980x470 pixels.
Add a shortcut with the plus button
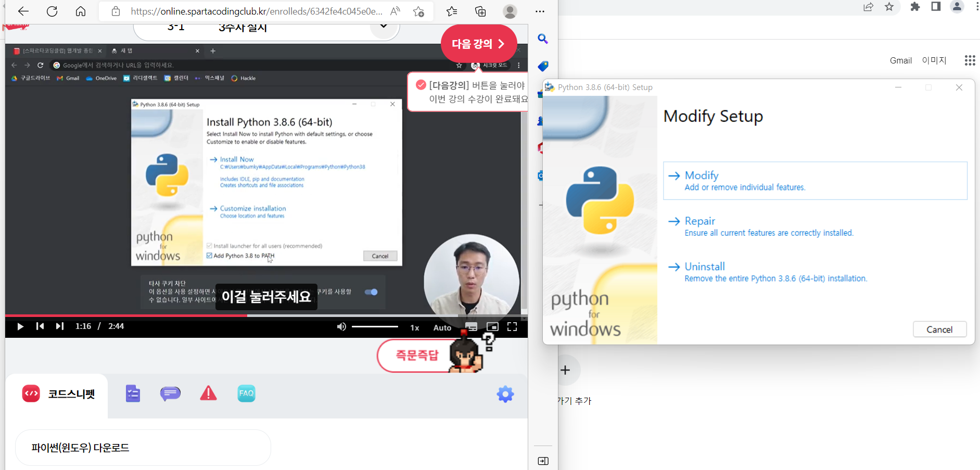click(566, 370)
